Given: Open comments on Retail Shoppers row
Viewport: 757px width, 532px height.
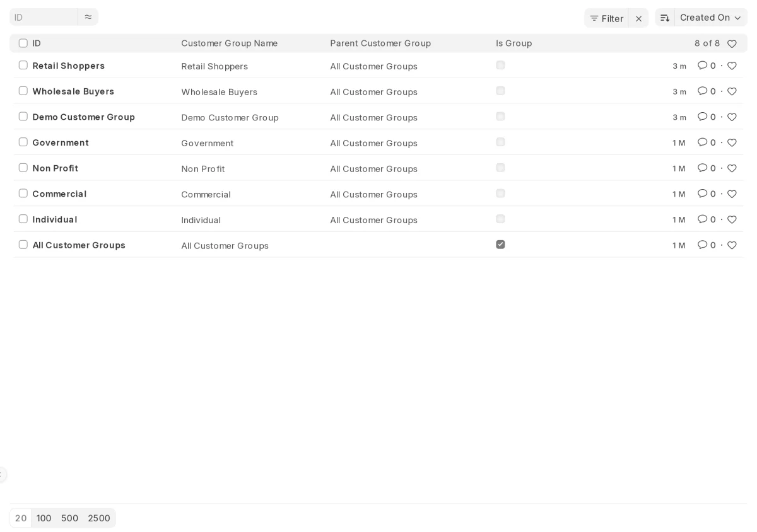Looking at the screenshot, I should tap(707, 66).
